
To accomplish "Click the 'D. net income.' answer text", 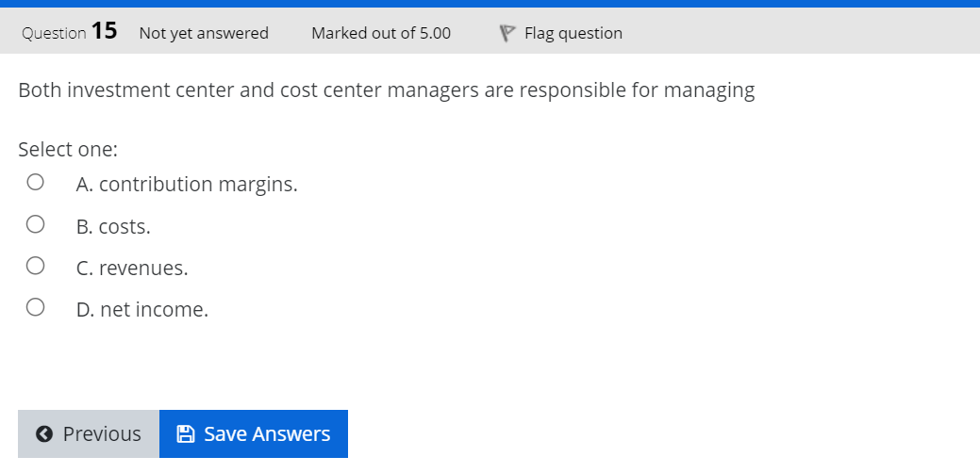I will point(142,309).
